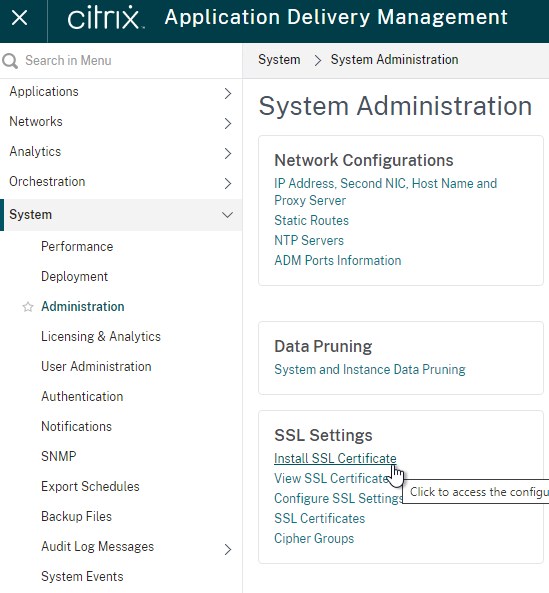Image resolution: width=549 pixels, height=593 pixels.
Task: Favorite Administration with the star icon
Action: pos(28,307)
